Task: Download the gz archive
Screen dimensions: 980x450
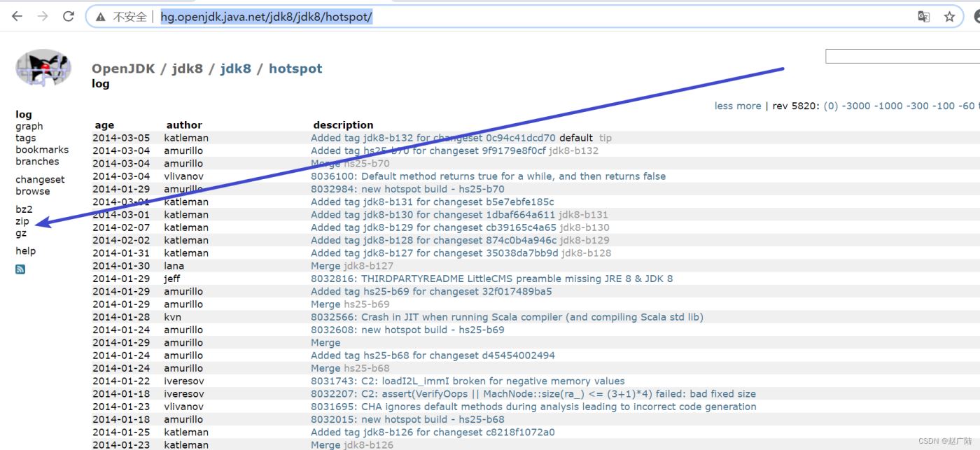Action: 21,233
